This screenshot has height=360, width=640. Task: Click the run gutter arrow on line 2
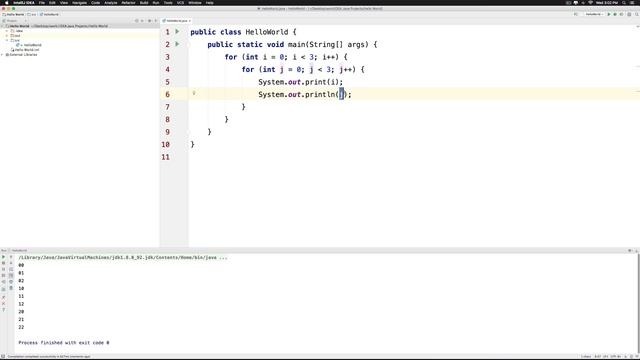click(177, 44)
